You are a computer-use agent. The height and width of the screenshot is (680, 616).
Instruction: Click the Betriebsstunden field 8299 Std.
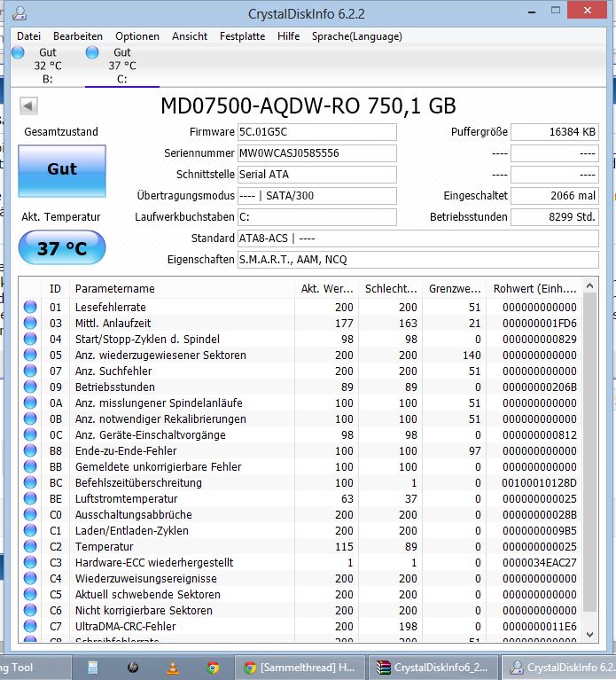click(x=555, y=217)
